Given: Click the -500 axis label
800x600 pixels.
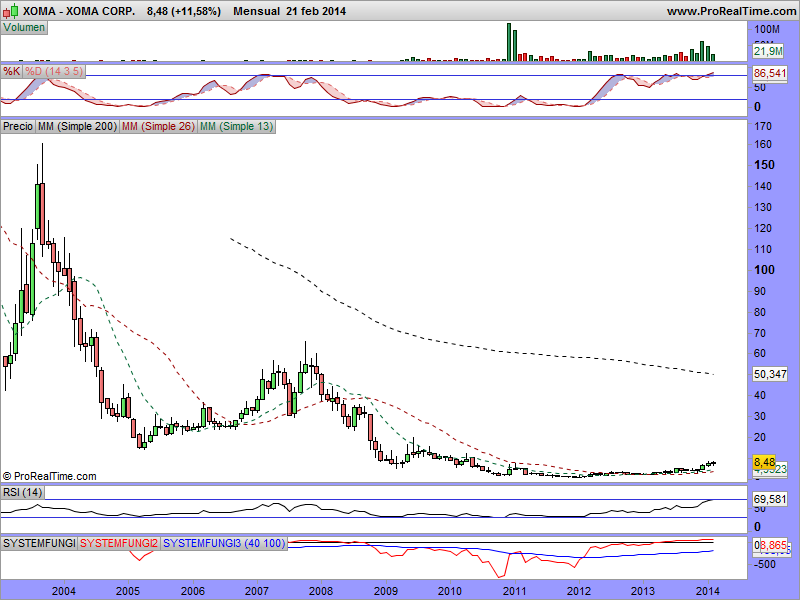Looking at the screenshot, I should (764, 564).
